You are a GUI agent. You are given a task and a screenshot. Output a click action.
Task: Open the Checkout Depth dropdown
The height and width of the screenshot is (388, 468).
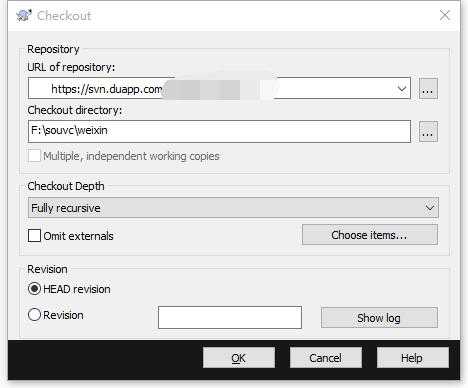233,208
